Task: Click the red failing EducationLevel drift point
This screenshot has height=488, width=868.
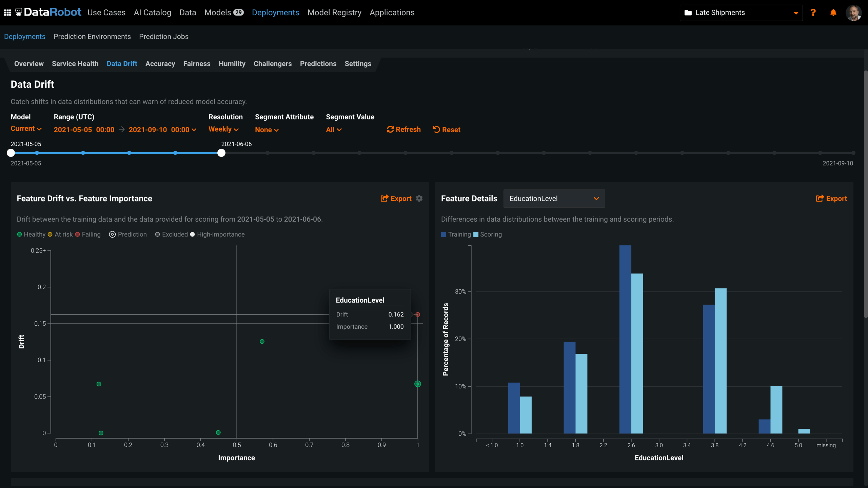Action: tap(418, 314)
